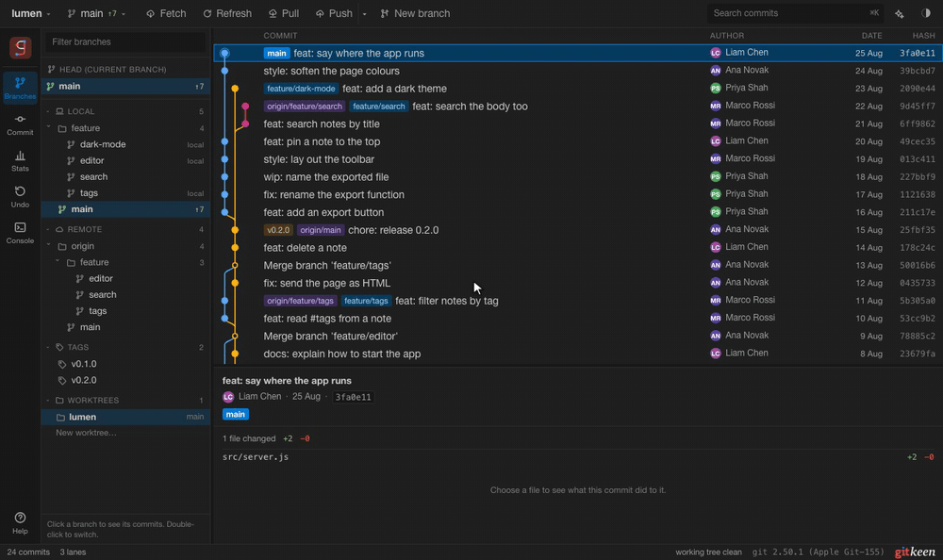Click the AUTHOR column header
This screenshot has width=943, height=560.
tap(726, 36)
